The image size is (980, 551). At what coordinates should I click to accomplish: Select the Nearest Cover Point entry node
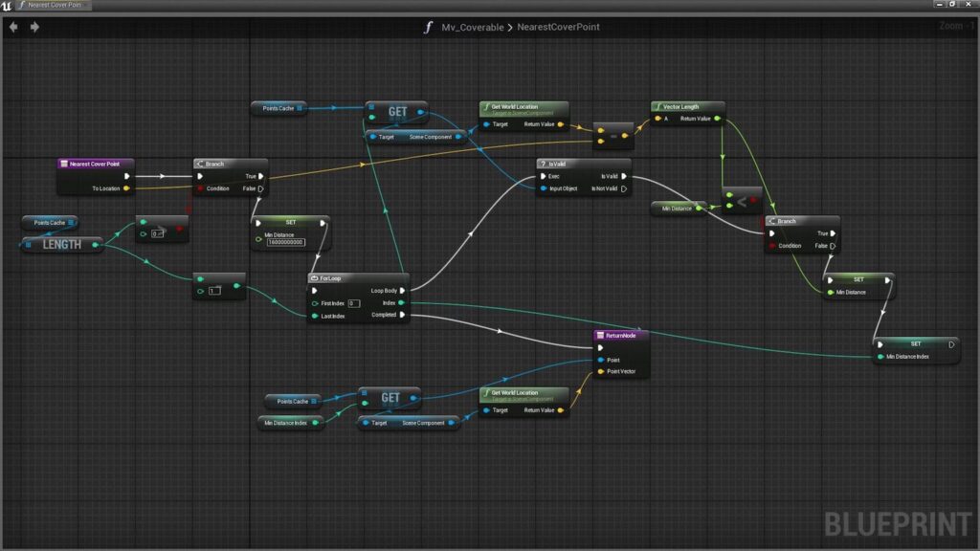coord(95,164)
